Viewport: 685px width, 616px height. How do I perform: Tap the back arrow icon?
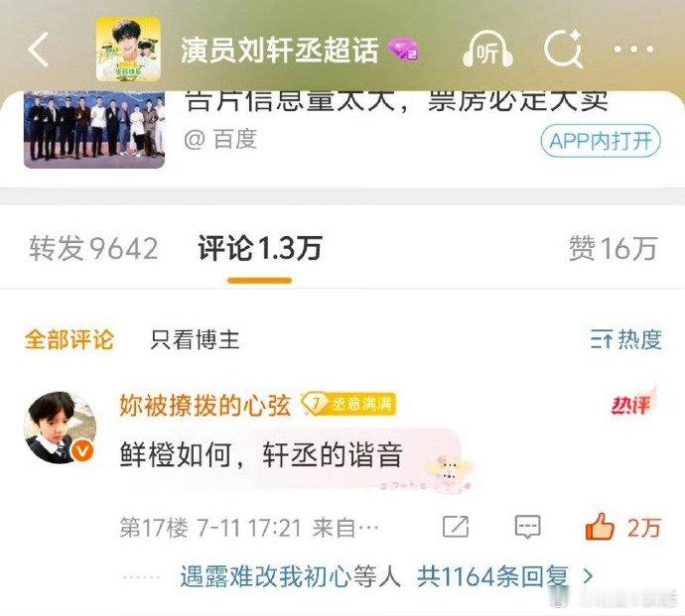click(39, 50)
